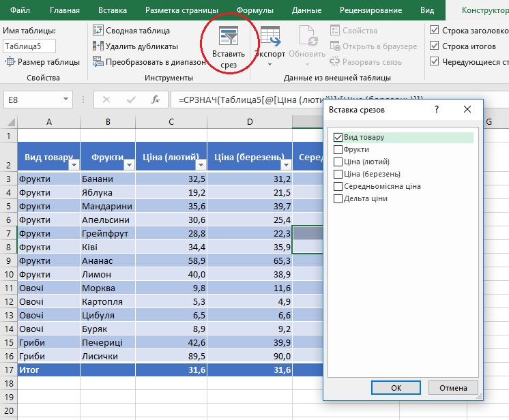Open the help question mark in the dialog

[x=437, y=109]
